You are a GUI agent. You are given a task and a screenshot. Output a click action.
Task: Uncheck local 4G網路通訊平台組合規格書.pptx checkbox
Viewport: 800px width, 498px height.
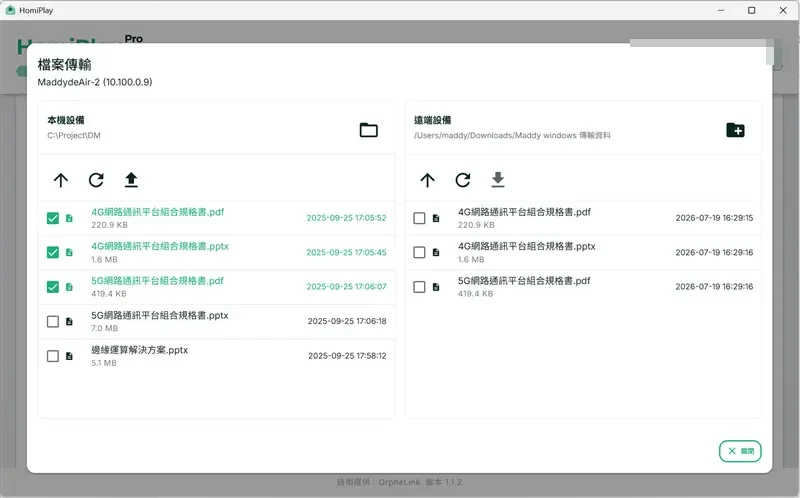tap(53, 253)
